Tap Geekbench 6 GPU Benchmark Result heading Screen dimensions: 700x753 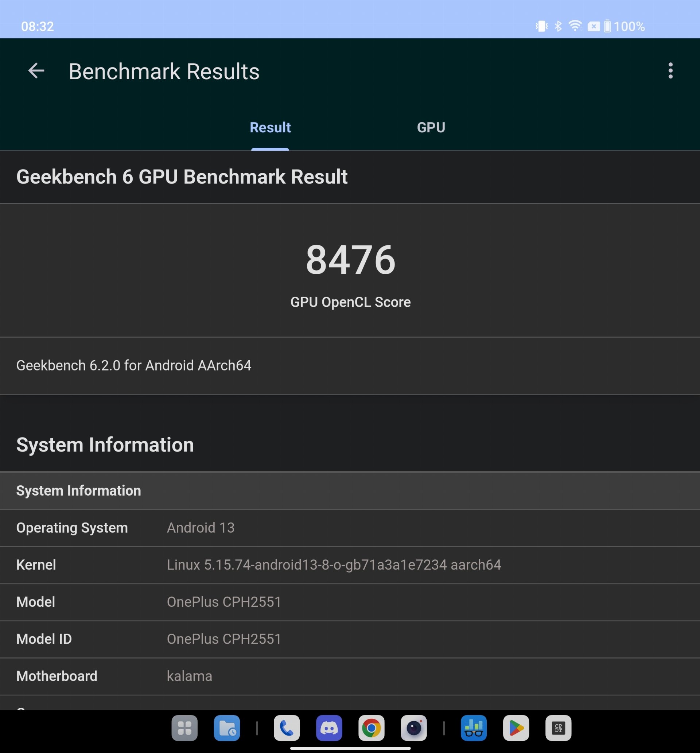click(182, 177)
